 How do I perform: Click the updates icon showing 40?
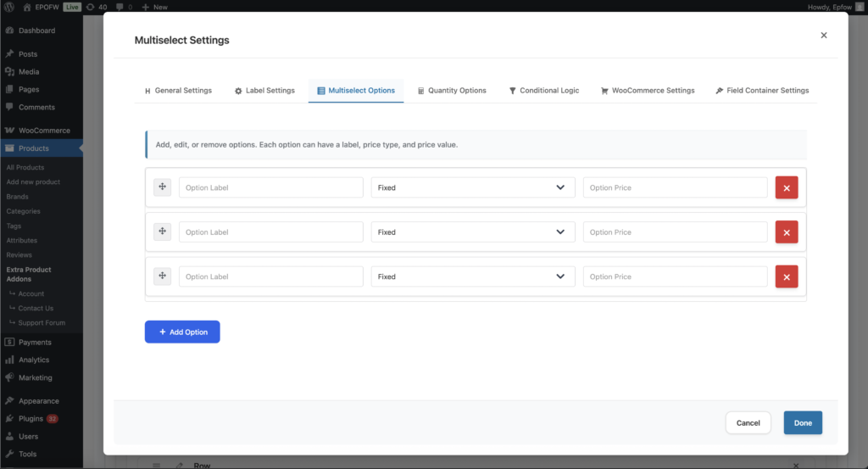pos(97,7)
